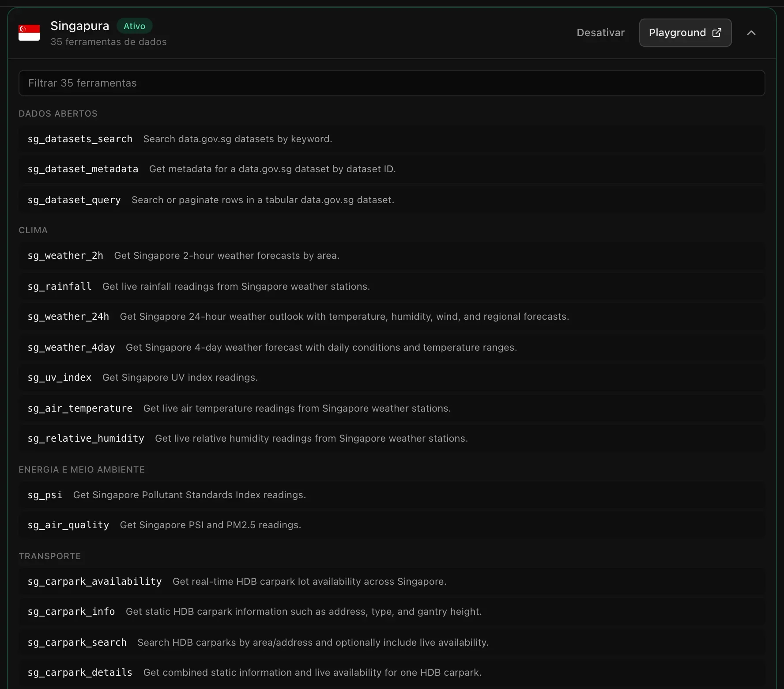
Task: Open the Playground button
Action: pos(685,33)
